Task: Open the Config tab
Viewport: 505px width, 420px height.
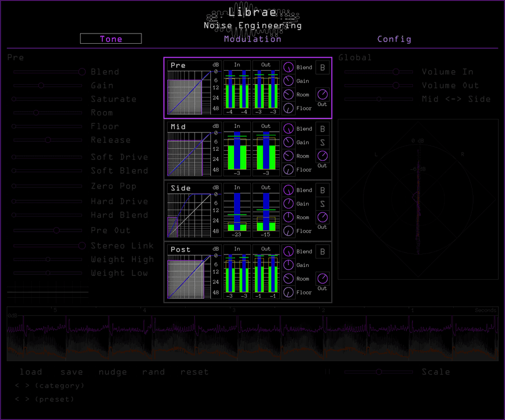Action: (394, 39)
